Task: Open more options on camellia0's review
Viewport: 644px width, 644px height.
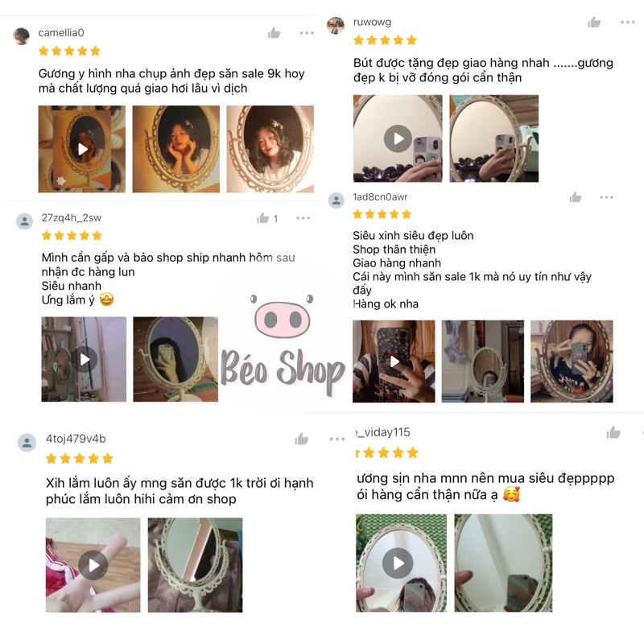Action: [x=307, y=33]
